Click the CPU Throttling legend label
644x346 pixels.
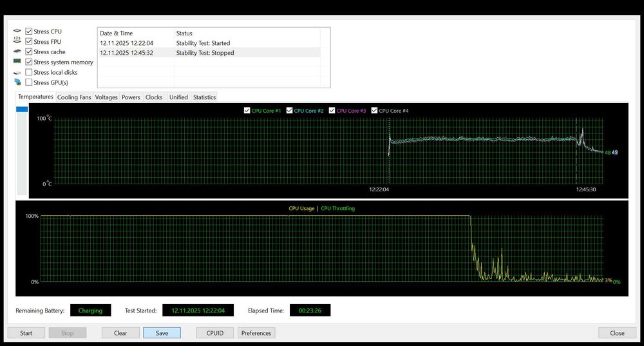click(337, 208)
